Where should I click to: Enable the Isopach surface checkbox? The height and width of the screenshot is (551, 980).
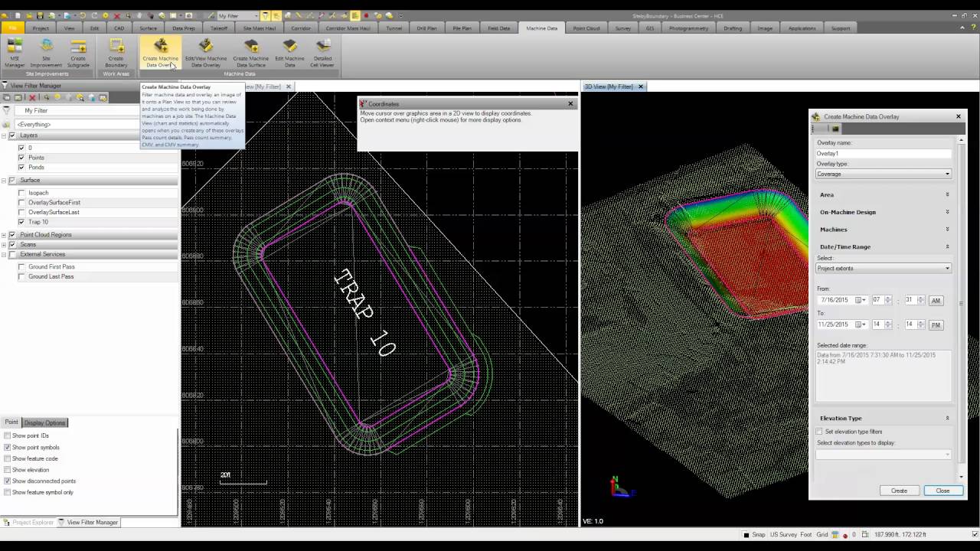coord(21,193)
